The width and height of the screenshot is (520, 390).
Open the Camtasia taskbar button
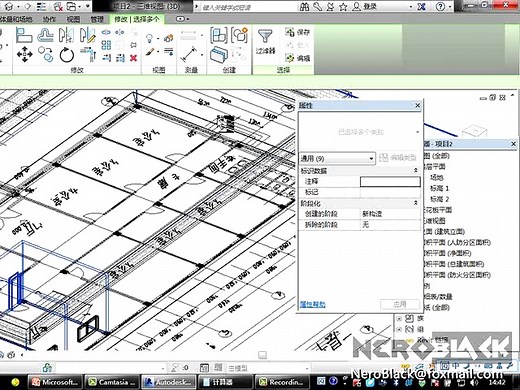112,382
